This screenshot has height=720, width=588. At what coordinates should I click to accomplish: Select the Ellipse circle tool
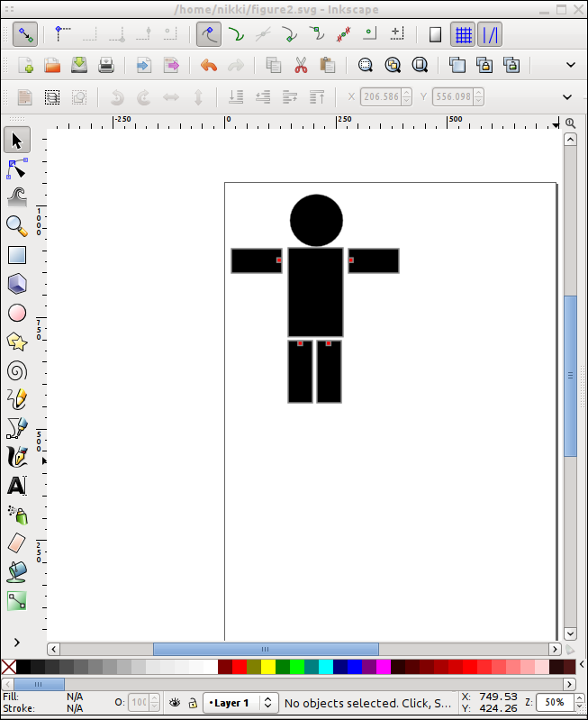pyautogui.click(x=17, y=314)
